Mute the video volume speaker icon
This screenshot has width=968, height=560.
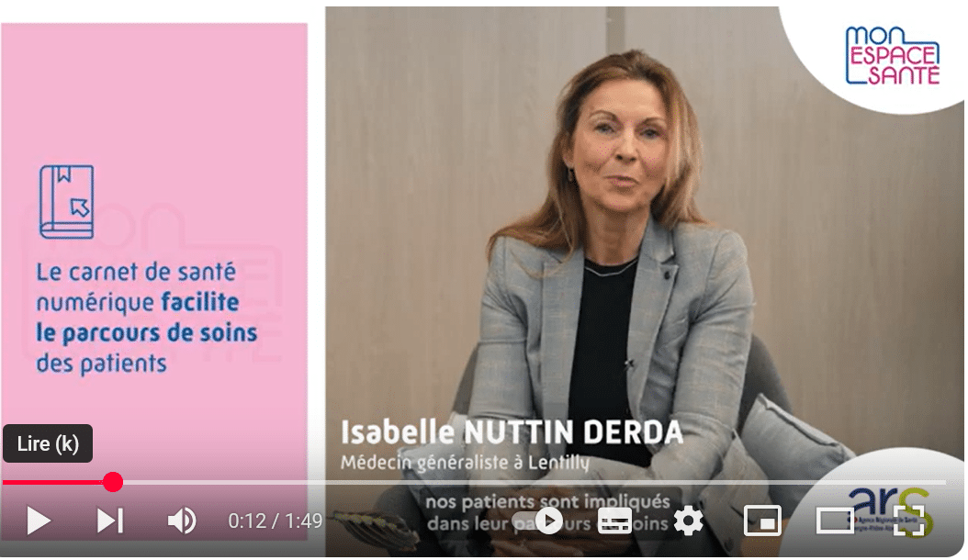click(182, 521)
